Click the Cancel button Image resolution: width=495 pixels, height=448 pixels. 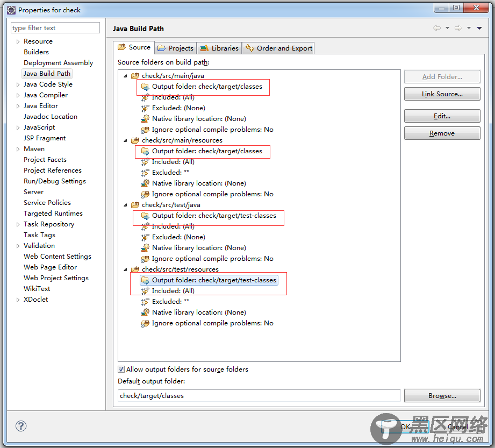tap(457, 427)
